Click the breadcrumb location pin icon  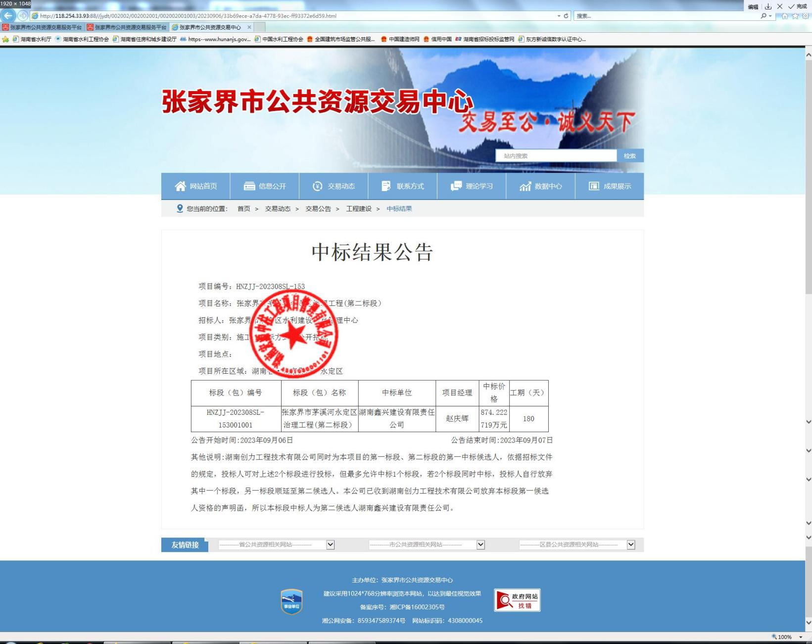pos(179,208)
